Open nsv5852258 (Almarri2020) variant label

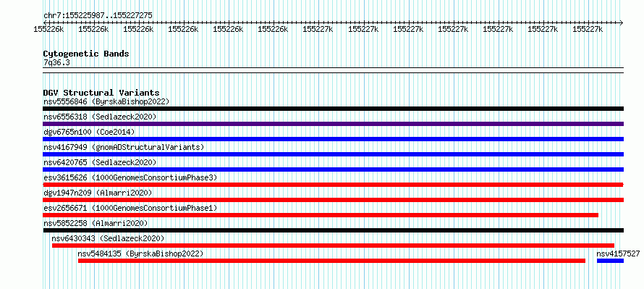(96, 223)
